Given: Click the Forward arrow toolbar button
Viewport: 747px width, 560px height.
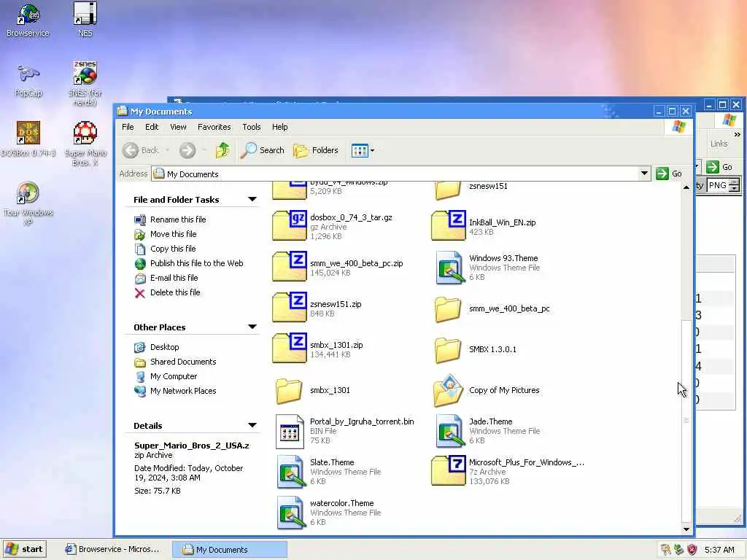Looking at the screenshot, I should click(187, 150).
